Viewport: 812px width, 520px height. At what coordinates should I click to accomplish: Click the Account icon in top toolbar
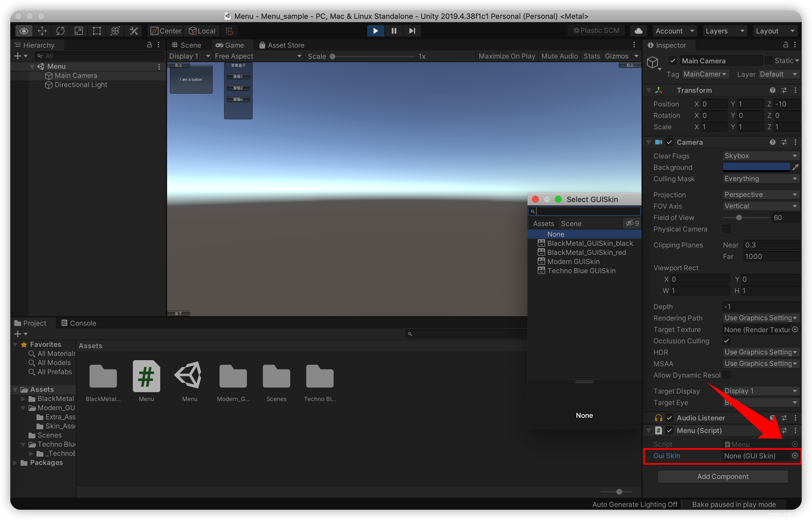click(x=675, y=31)
